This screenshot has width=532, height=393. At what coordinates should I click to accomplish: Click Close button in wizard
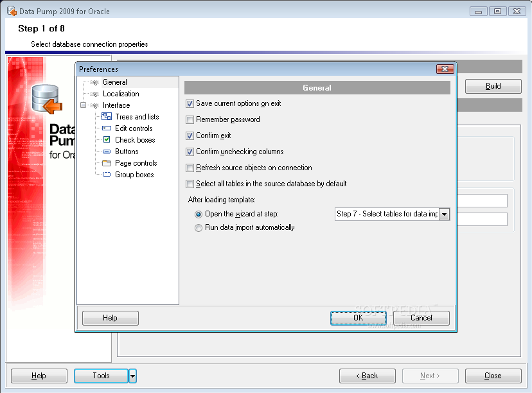coord(493,376)
